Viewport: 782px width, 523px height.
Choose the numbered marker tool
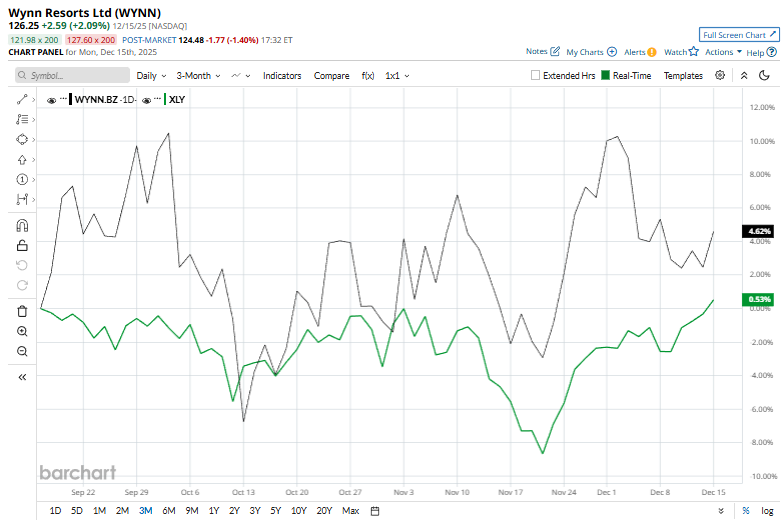point(22,179)
